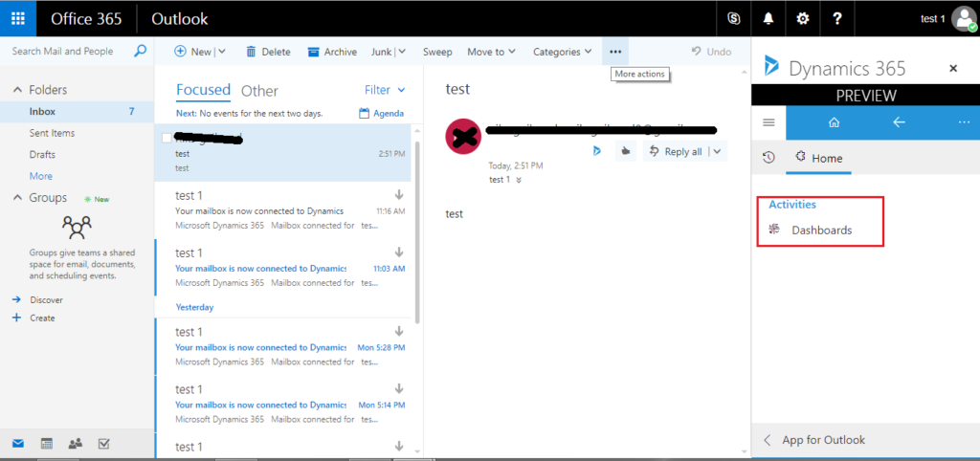Open the Categories dropdown
The height and width of the screenshot is (461, 980).
562,52
